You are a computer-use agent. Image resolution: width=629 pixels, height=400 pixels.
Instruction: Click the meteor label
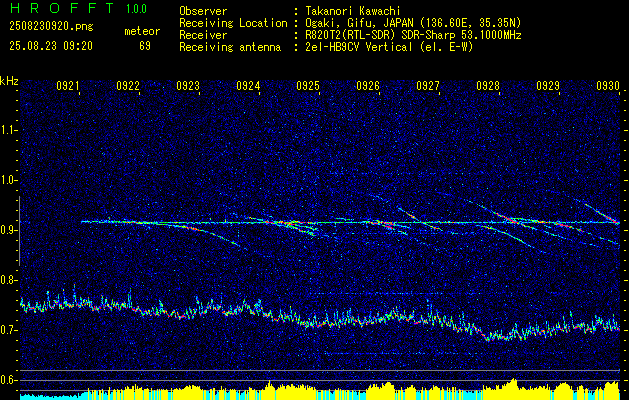pyautogui.click(x=142, y=31)
